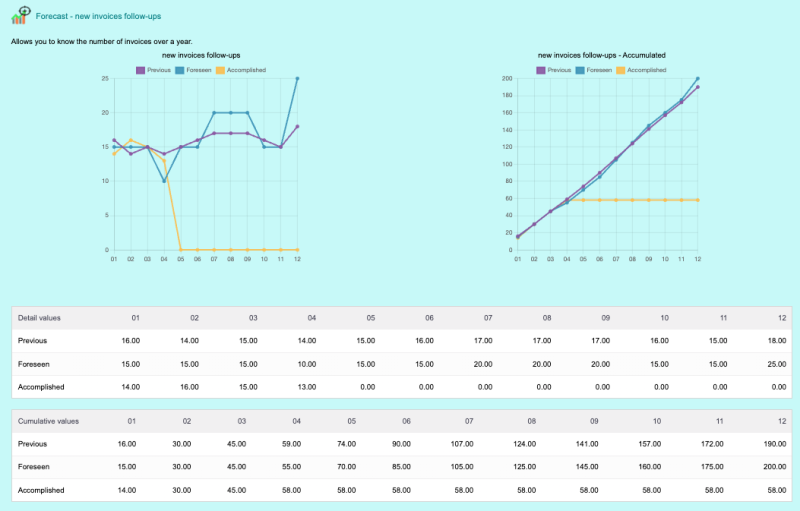Click blue Foreseen swatch in Accumulated chart legend

[x=581, y=70]
